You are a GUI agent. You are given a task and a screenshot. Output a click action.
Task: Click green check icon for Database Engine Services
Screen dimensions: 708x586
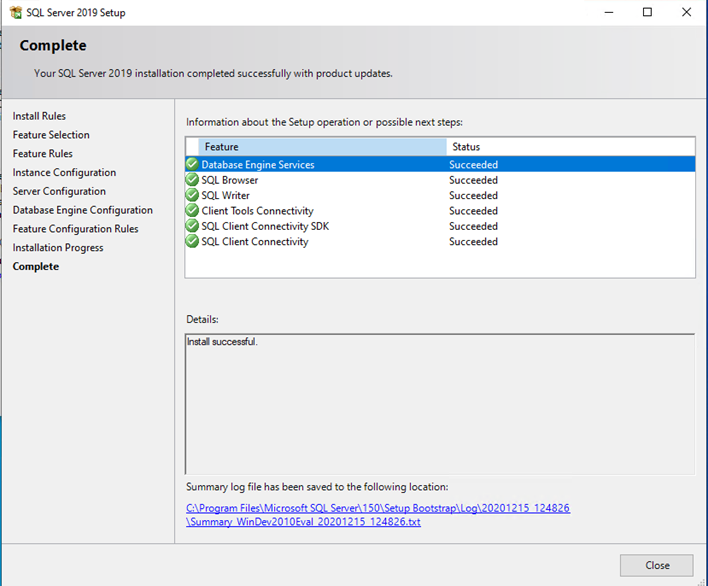pos(192,164)
